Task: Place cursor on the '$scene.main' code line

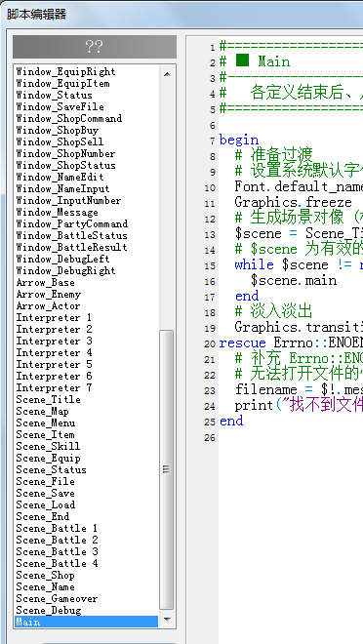Action: [294, 280]
